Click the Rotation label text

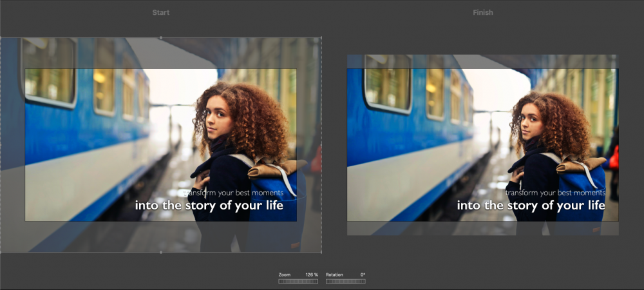pyautogui.click(x=334, y=275)
